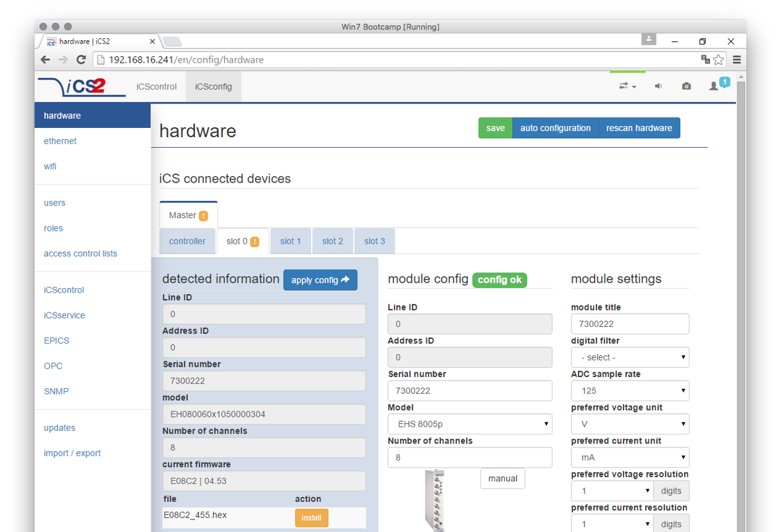
Task: Click the camera screenshot icon in navbar
Action: (686, 86)
